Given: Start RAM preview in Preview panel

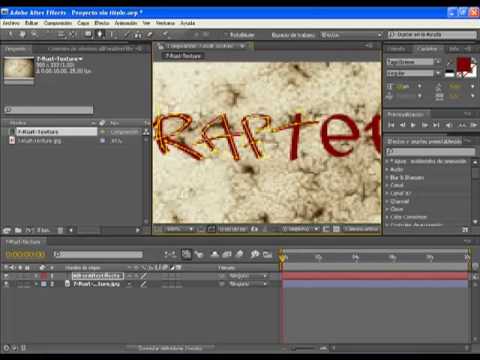Looking at the screenshot, I should point(473,125).
